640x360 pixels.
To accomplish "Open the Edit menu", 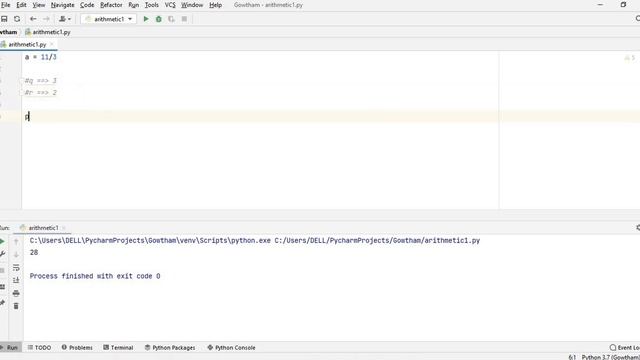I will tap(21, 5).
